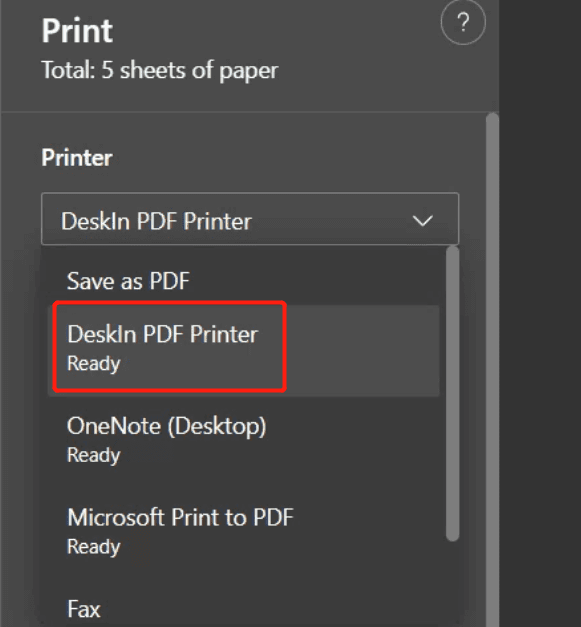
Task: Select Save as PDF from printer list
Action: (x=243, y=280)
